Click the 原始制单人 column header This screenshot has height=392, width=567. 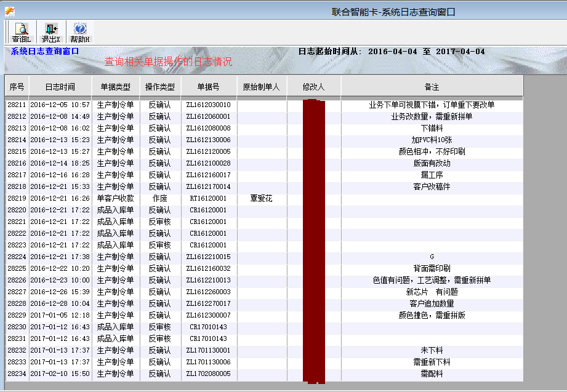(x=261, y=87)
